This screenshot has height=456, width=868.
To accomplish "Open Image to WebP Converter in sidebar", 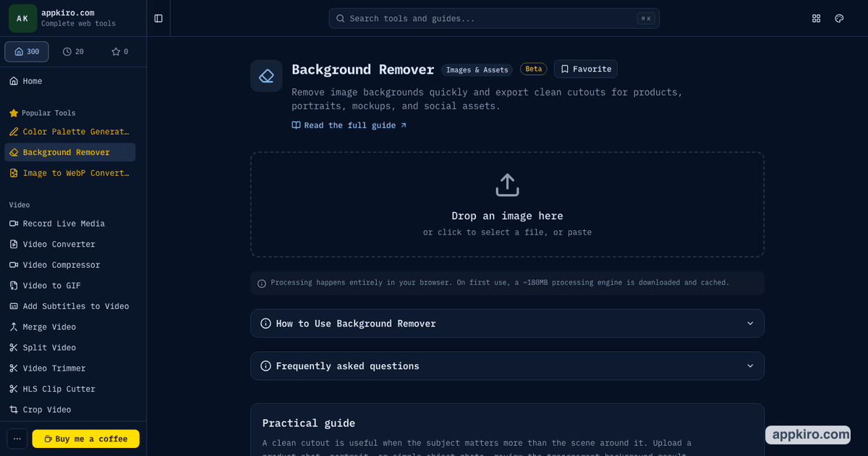I will pyautogui.click(x=70, y=173).
